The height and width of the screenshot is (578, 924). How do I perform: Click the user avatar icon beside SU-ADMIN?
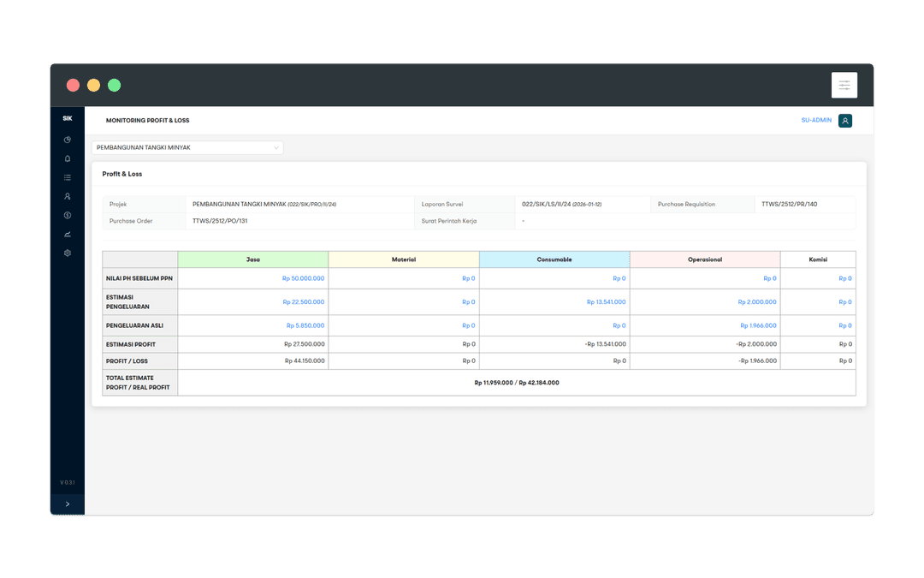click(845, 121)
